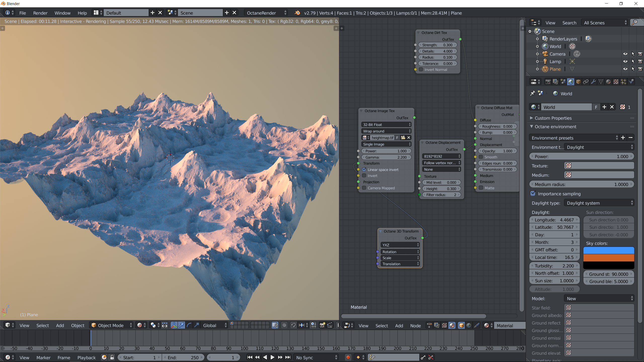Image resolution: width=644 pixels, height=362 pixels.
Task: Open the Modifiers wrench properties tab
Action: (593, 82)
